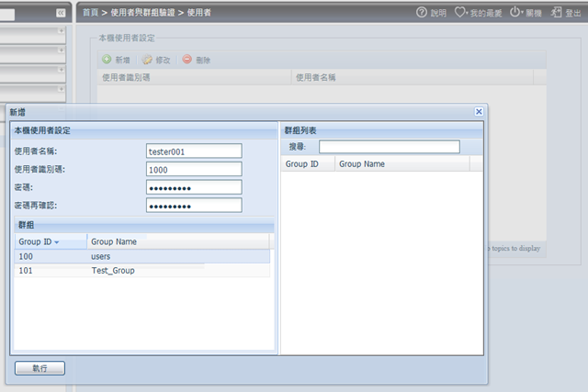
Task: Click the 新增 add label in the toolbar
Action: (122, 60)
